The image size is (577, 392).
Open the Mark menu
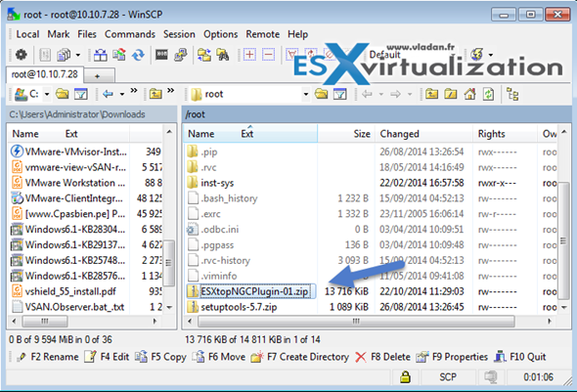59,34
